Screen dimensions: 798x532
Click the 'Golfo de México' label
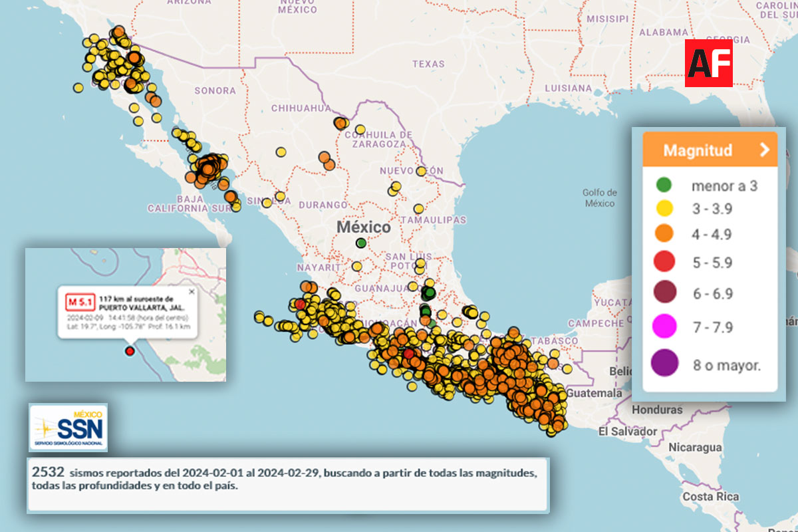(x=600, y=198)
